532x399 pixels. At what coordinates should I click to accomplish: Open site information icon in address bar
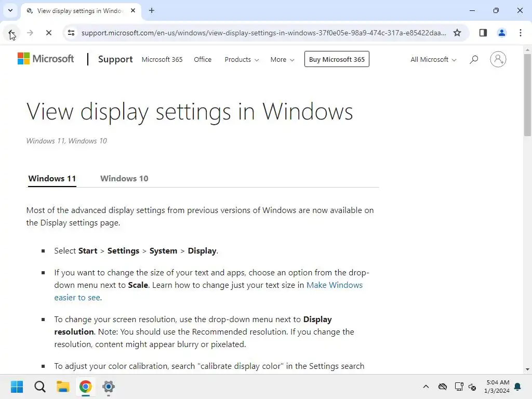pyautogui.click(x=71, y=33)
